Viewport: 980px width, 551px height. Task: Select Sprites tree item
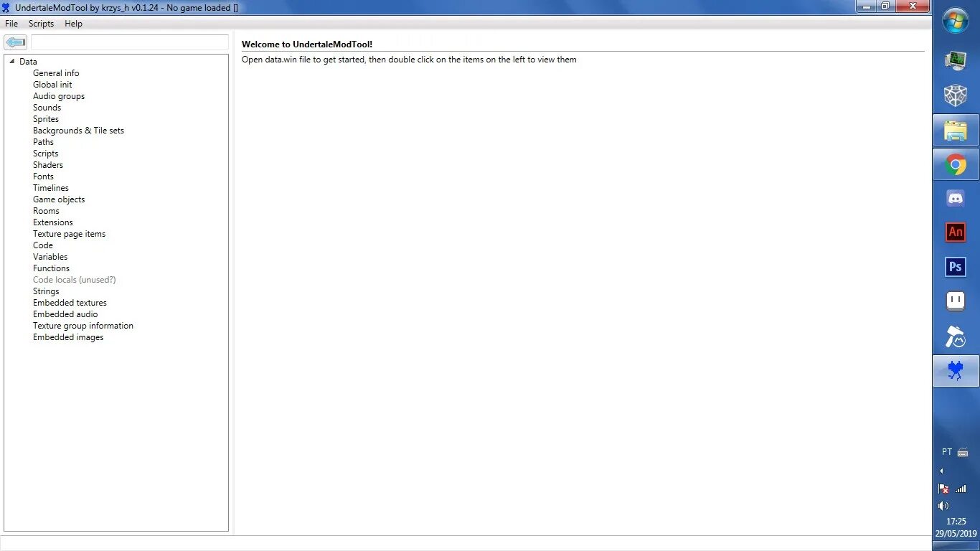(46, 119)
